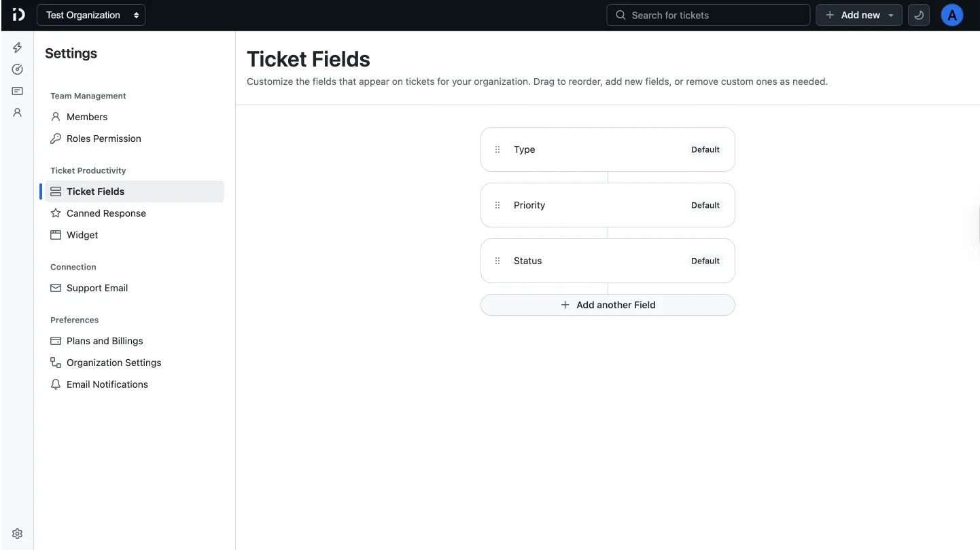Viewport: 980px width, 550px height.
Task: Click the search magnifier in top search bar
Action: point(620,14)
